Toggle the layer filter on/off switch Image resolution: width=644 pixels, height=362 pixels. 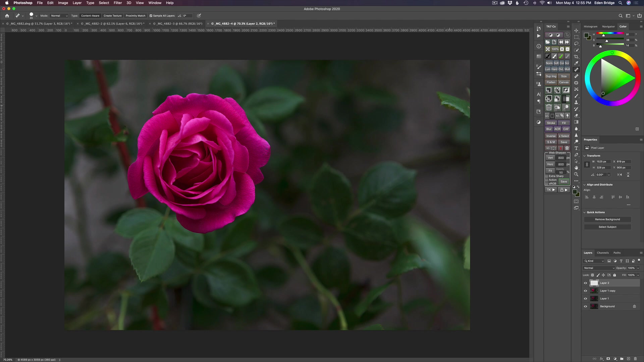click(x=639, y=260)
